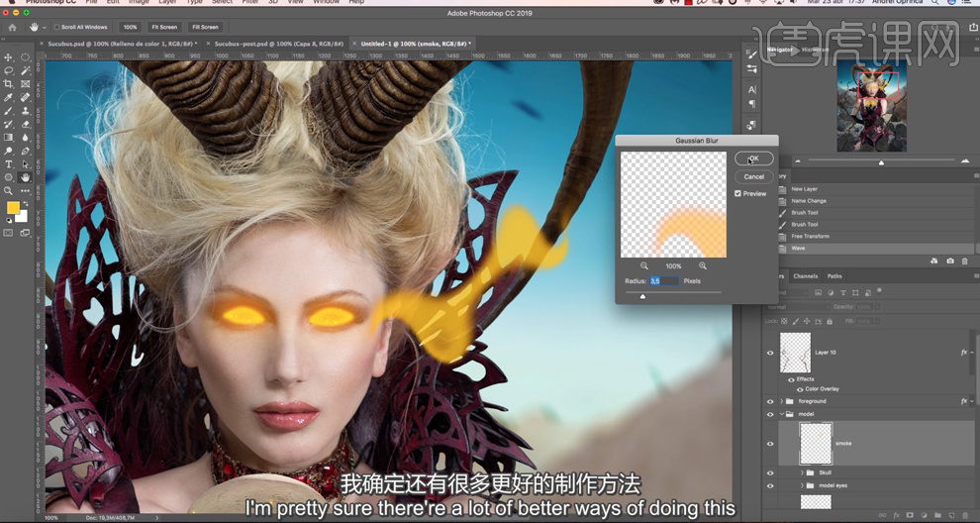Image resolution: width=980 pixels, height=523 pixels.
Task: Select the Crop tool
Action: pos(9,84)
